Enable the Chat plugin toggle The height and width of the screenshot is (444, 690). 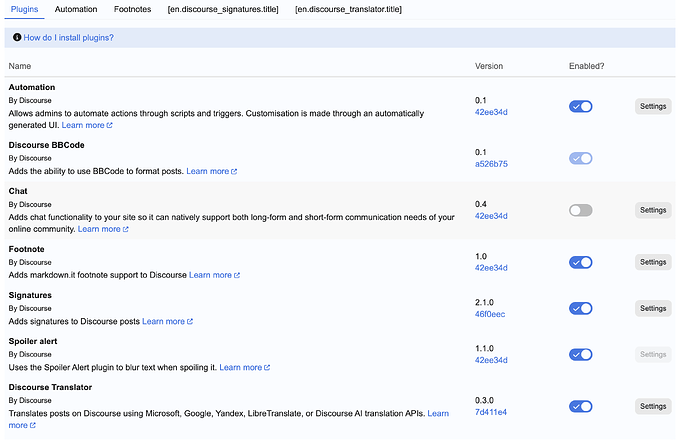(580, 210)
